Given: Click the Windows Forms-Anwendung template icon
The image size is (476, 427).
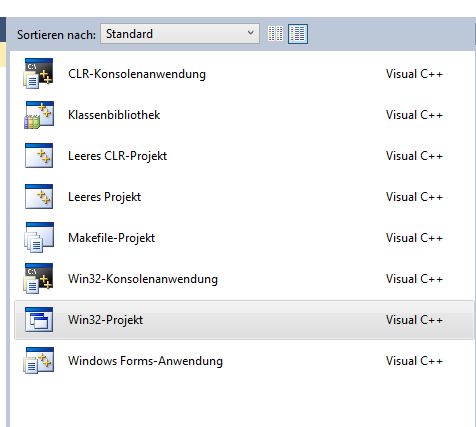Looking at the screenshot, I should (x=39, y=360).
